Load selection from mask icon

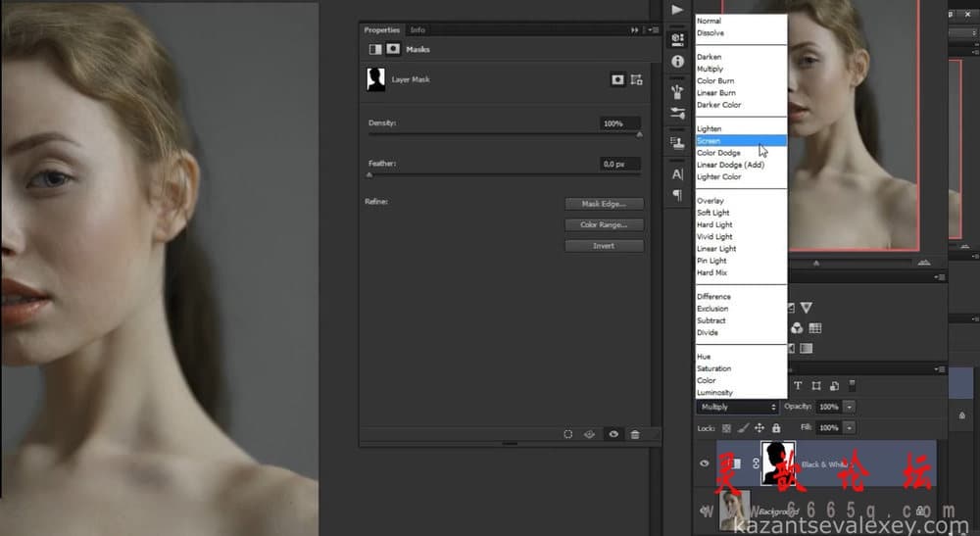pos(567,434)
